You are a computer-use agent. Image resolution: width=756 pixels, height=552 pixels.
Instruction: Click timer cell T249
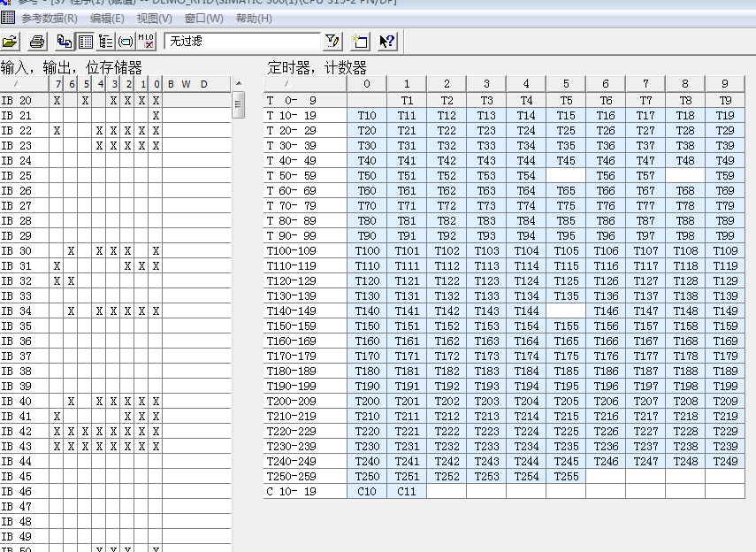coord(725,462)
